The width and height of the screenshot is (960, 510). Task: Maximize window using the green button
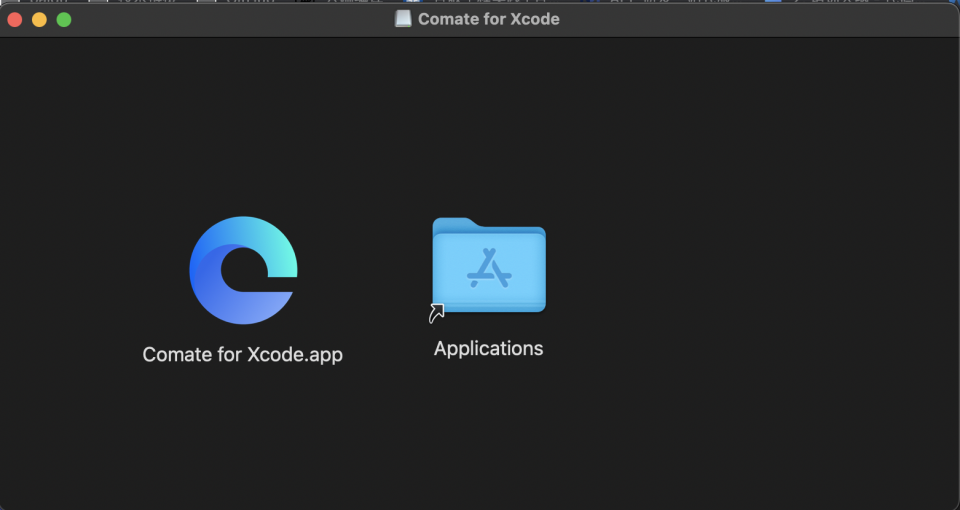[x=64, y=20]
